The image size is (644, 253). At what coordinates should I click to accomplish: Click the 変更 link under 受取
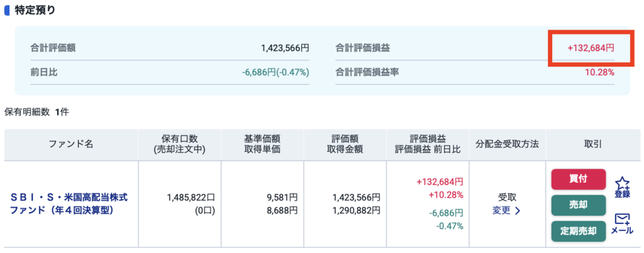(502, 211)
